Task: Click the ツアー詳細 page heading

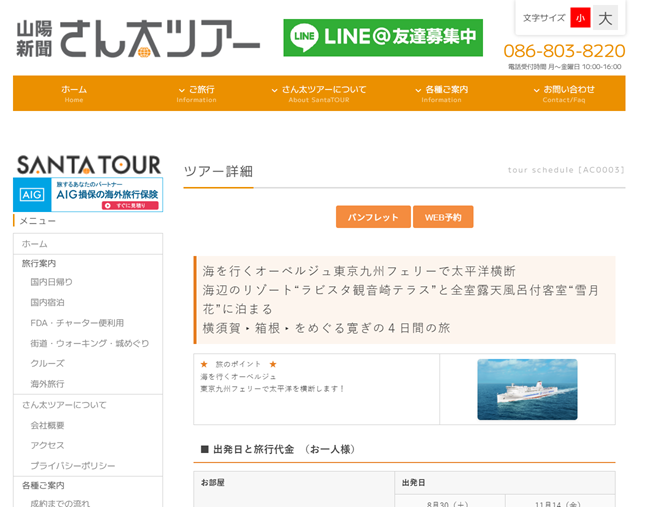Action: point(218,171)
